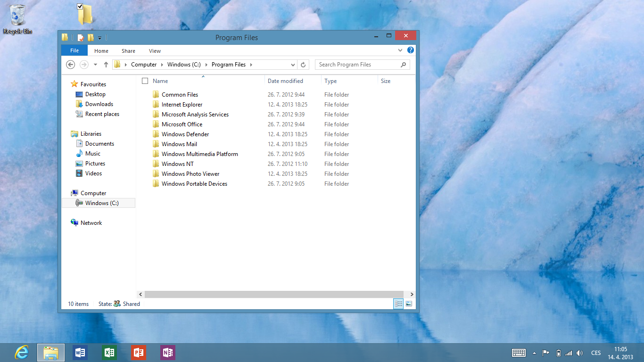Switch to the large icons view button

click(x=409, y=304)
